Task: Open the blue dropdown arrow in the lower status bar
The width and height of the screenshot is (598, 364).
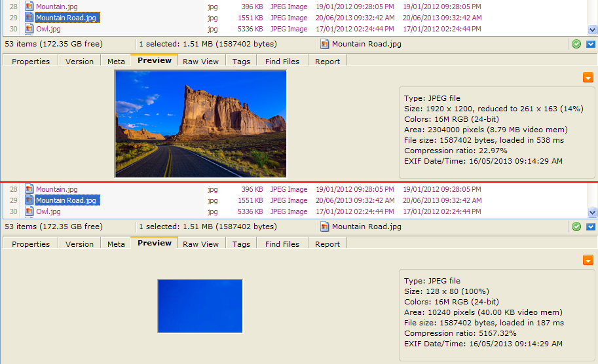Action: pos(591,227)
